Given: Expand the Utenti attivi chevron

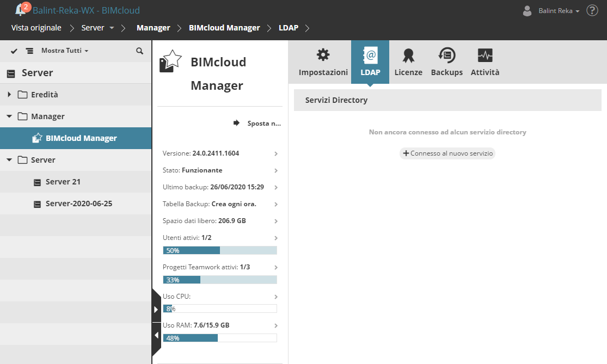Looking at the screenshot, I should 276,238.
